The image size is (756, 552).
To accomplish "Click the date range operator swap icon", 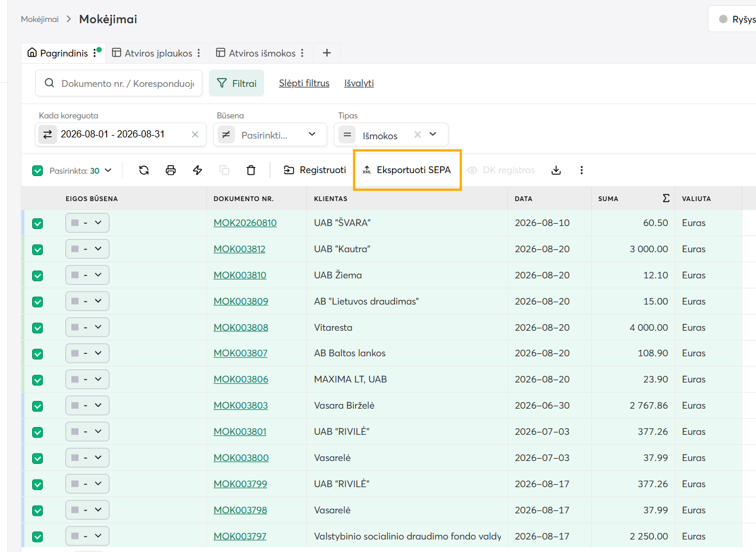I will (x=48, y=134).
